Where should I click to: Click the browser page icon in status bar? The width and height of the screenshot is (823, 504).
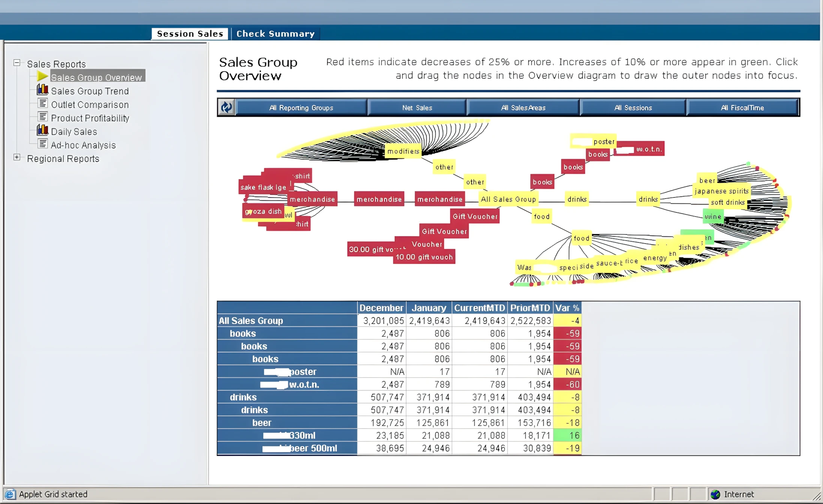(x=10, y=494)
